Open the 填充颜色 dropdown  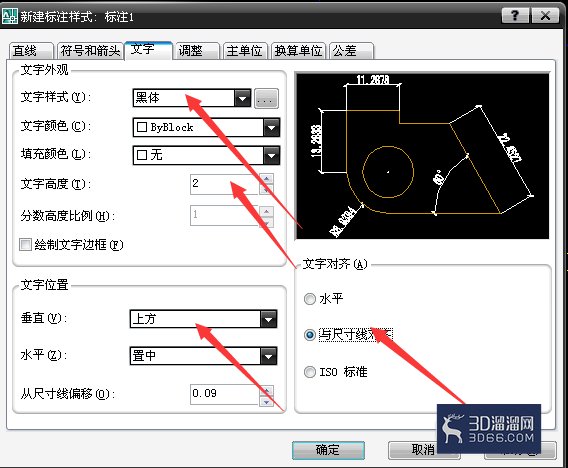click(x=206, y=155)
